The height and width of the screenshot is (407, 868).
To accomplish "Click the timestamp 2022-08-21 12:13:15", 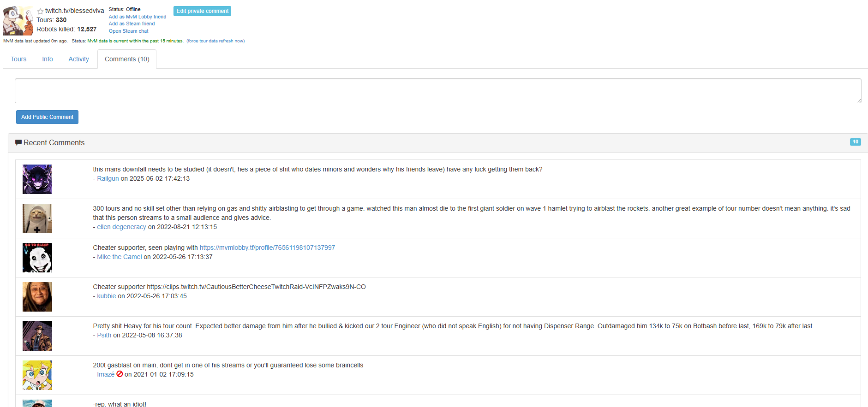I will point(187,227).
